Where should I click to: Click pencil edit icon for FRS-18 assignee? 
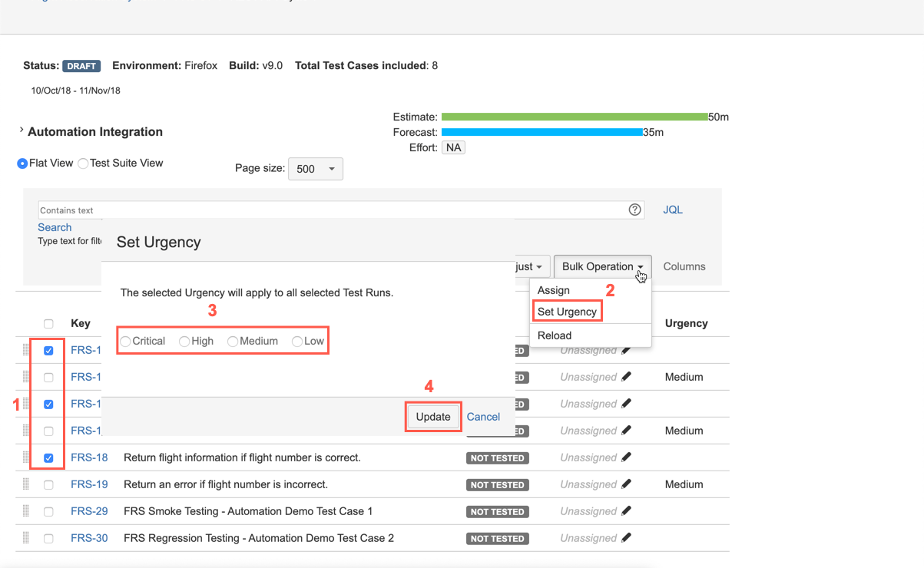(x=626, y=457)
